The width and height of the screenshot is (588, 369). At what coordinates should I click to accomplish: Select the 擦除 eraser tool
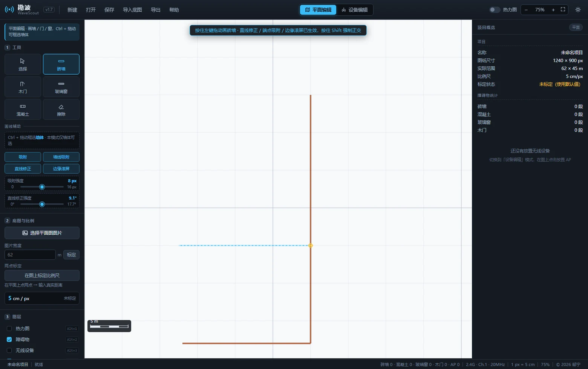(61, 110)
